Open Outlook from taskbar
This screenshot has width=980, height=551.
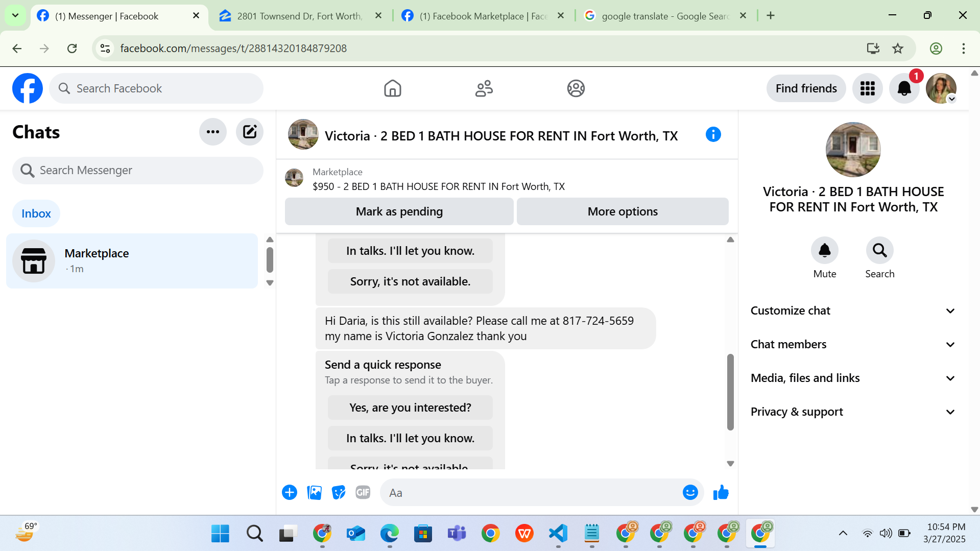tap(356, 534)
